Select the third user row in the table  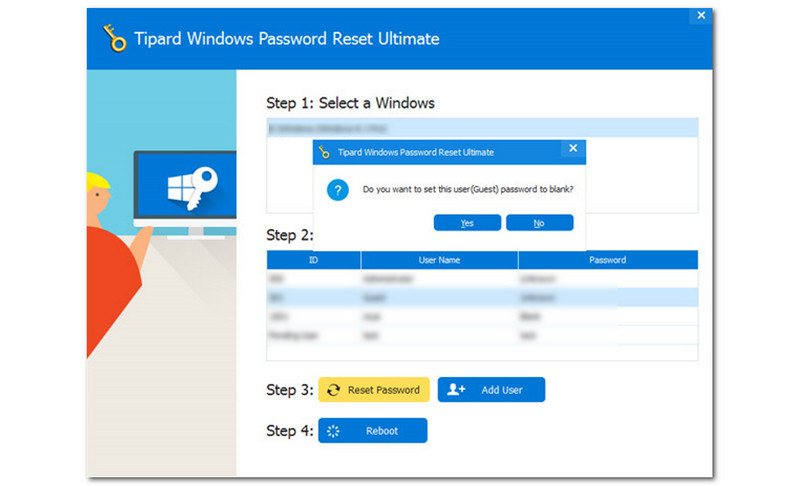tap(482, 316)
